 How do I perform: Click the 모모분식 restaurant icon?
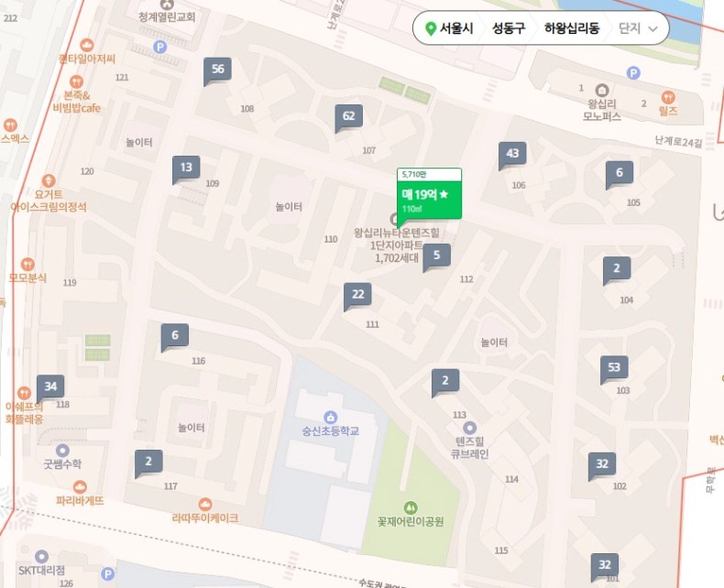27,264
